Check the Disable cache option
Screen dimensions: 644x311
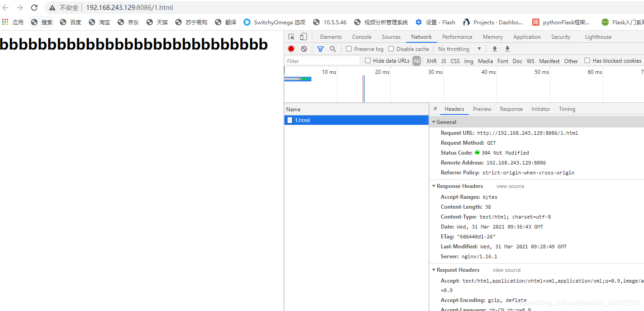point(391,49)
